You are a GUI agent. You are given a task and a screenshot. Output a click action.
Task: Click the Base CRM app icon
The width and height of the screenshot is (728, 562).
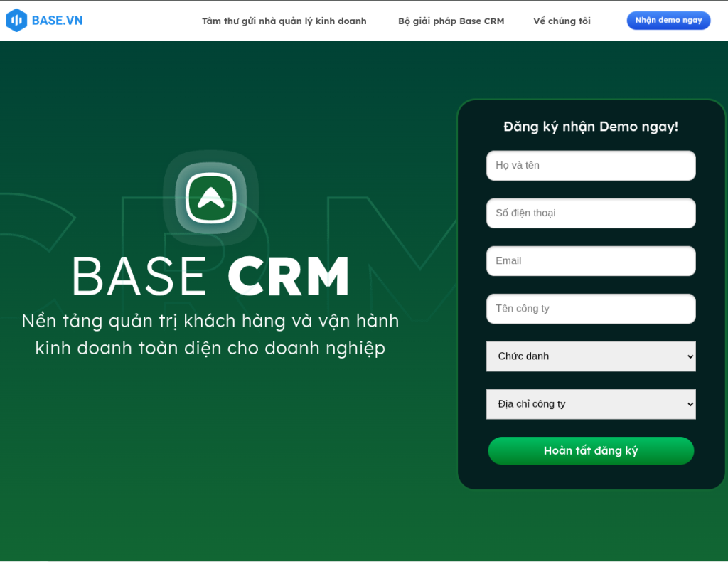click(210, 198)
